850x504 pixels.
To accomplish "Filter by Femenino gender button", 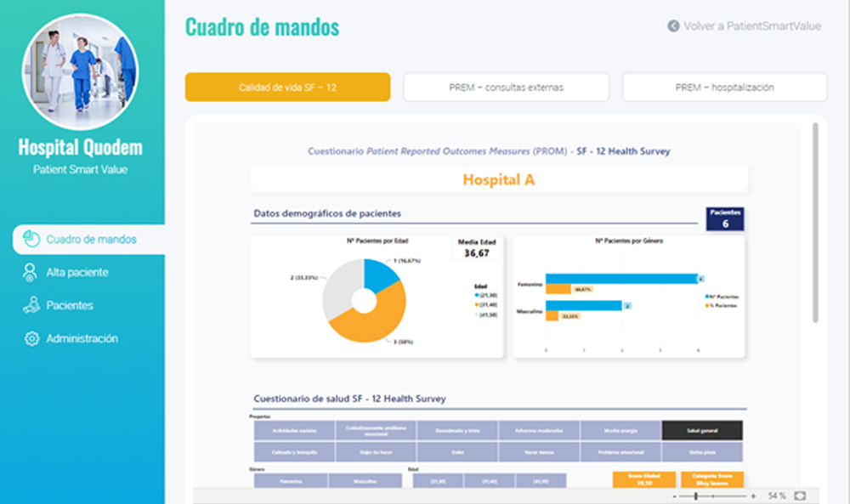I will (291, 481).
